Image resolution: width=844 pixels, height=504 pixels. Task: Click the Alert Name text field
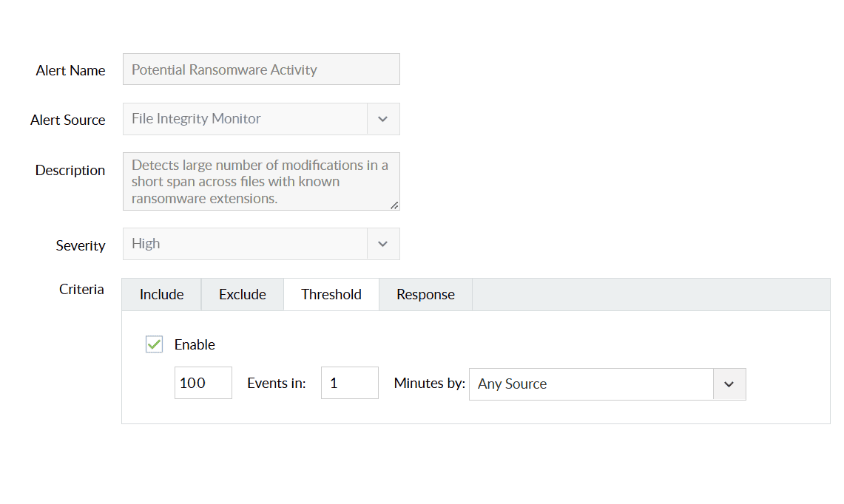[261, 69]
